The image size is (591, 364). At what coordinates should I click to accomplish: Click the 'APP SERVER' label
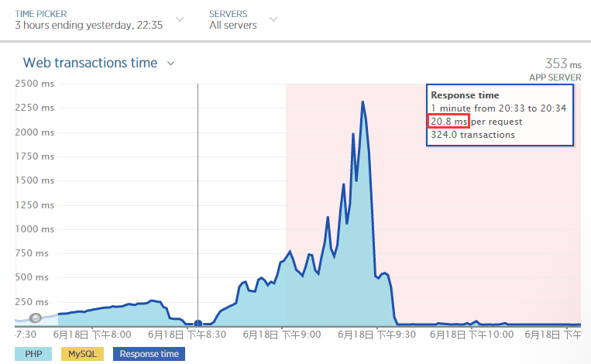[555, 77]
